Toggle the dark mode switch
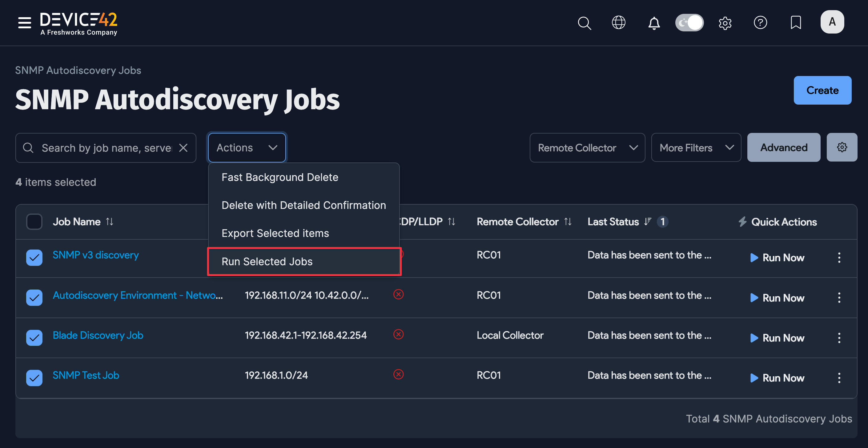 (689, 22)
